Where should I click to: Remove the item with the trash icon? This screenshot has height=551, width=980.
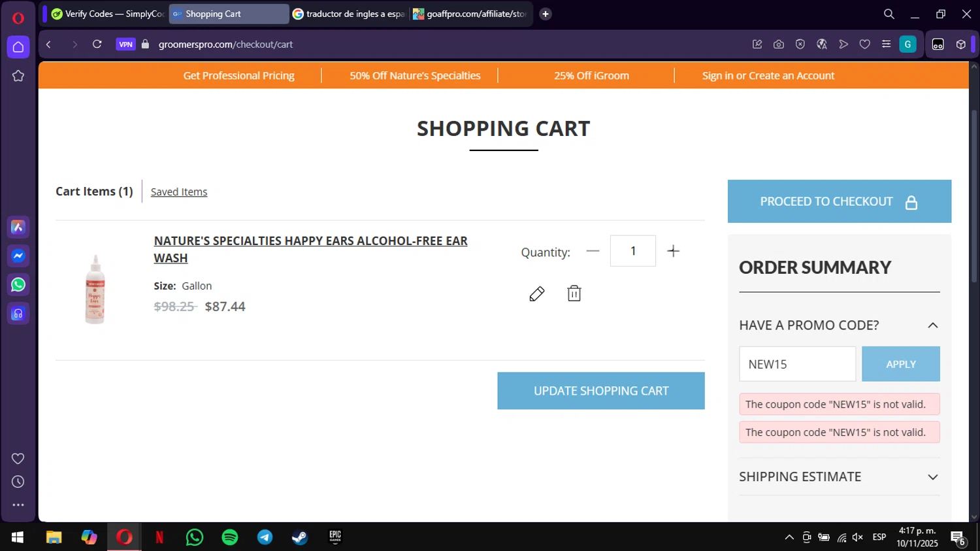point(574,293)
